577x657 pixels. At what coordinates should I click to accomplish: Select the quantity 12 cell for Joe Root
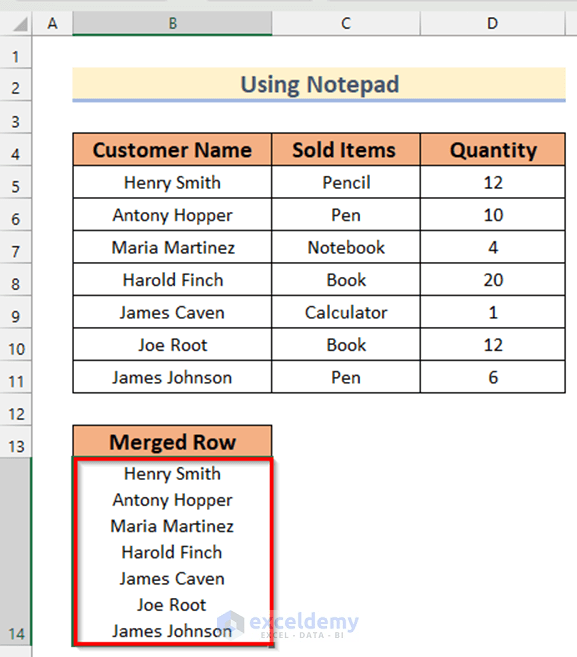pyautogui.click(x=493, y=344)
